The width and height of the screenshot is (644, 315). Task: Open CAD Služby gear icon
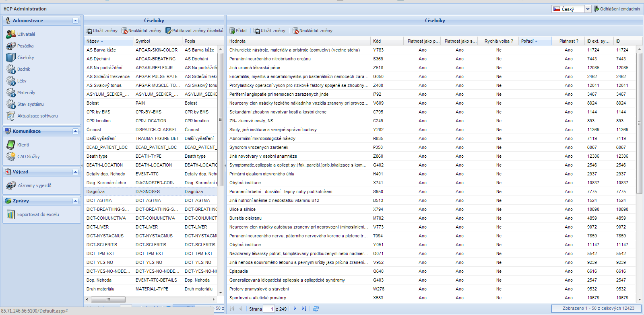pyautogui.click(x=11, y=156)
